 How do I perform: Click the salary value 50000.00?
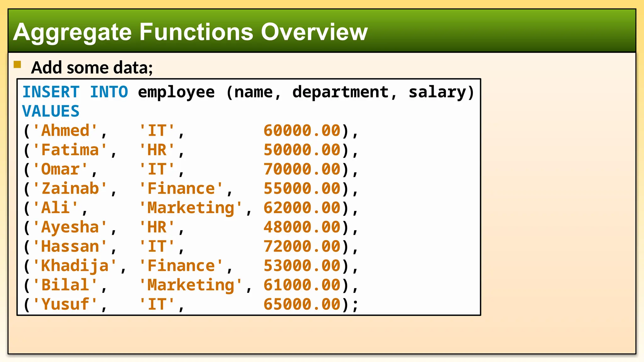(x=302, y=150)
